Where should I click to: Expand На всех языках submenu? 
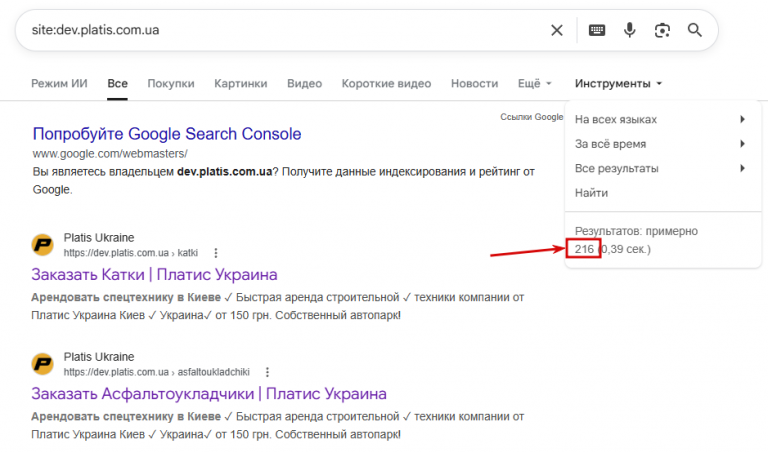click(x=660, y=119)
